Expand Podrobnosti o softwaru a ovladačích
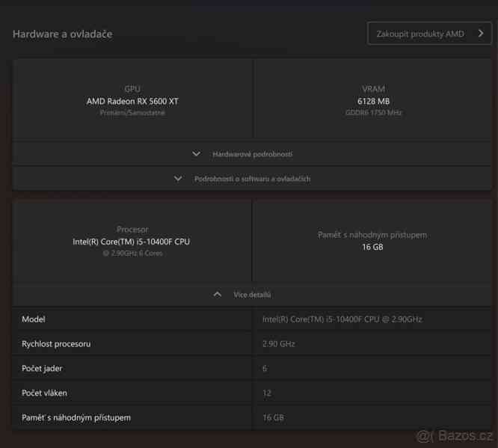This screenshot has height=448, width=498. coord(252,179)
